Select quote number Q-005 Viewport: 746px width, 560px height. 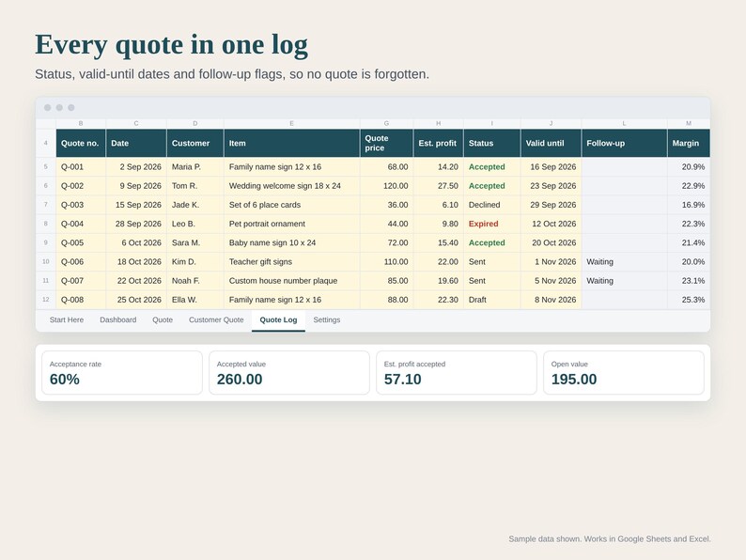coord(81,243)
